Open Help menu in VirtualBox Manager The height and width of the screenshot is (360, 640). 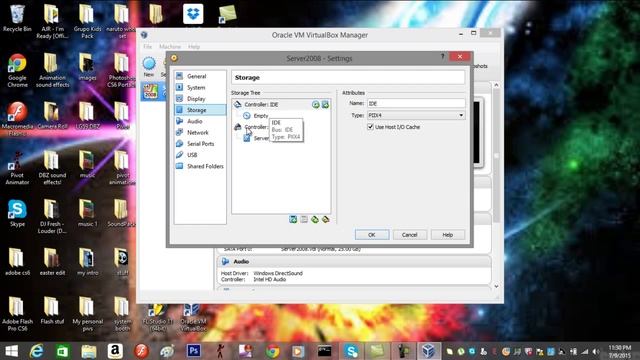[x=194, y=47]
